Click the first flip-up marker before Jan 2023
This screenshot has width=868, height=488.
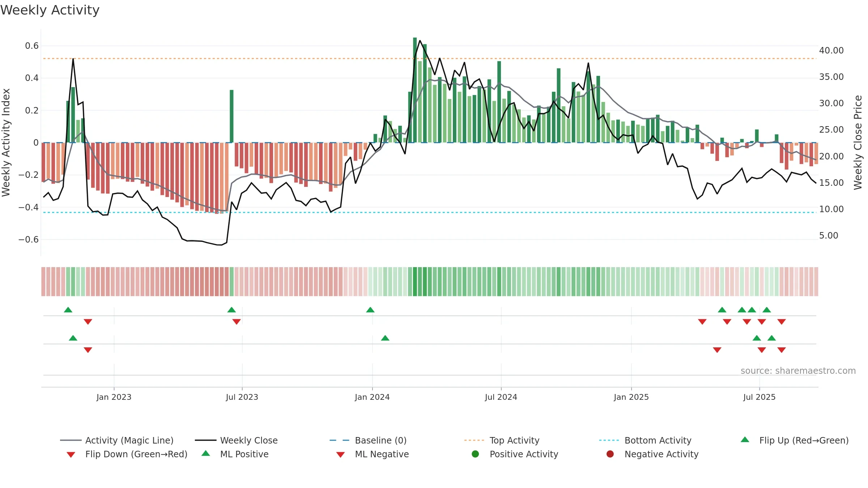point(68,310)
